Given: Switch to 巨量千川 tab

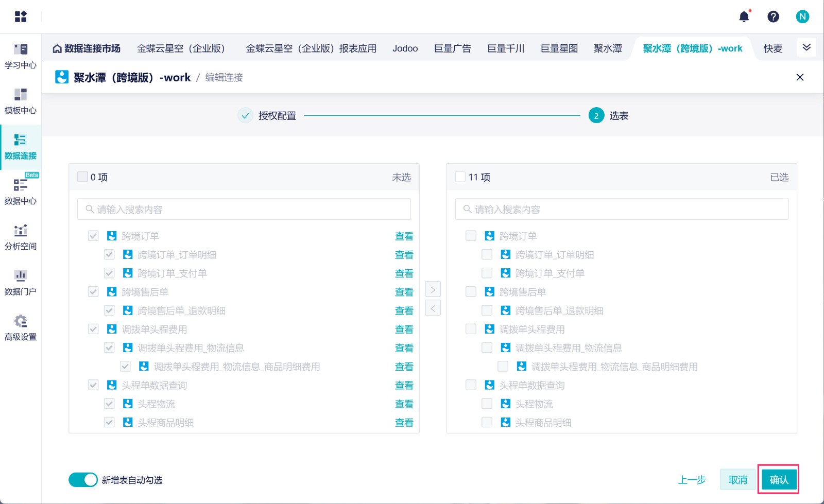Looking at the screenshot, I should point(506,48).
